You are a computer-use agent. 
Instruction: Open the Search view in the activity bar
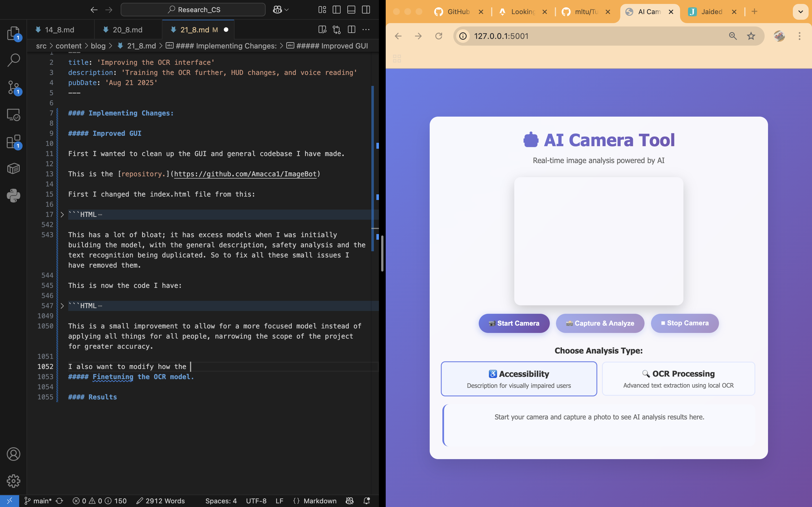tap(14, 60)
